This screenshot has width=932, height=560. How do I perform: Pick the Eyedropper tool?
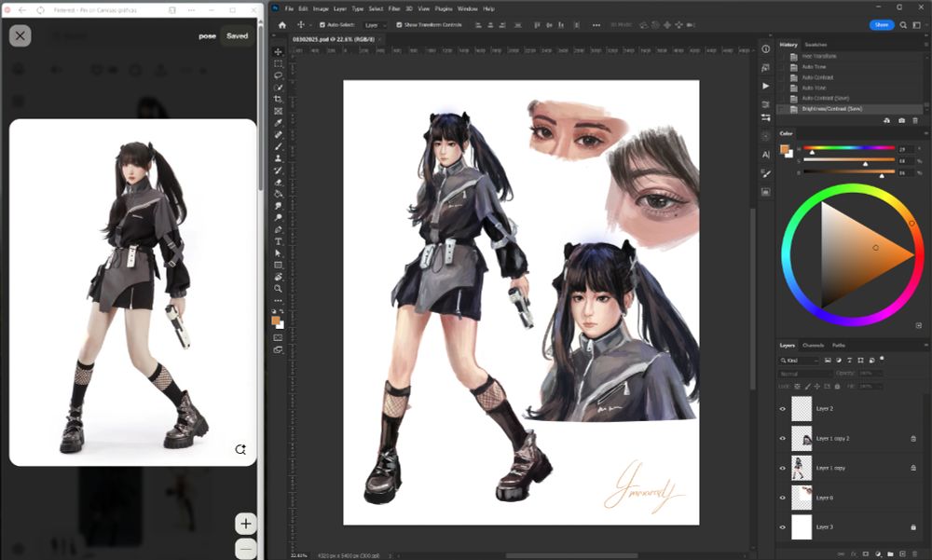(279, 123)
